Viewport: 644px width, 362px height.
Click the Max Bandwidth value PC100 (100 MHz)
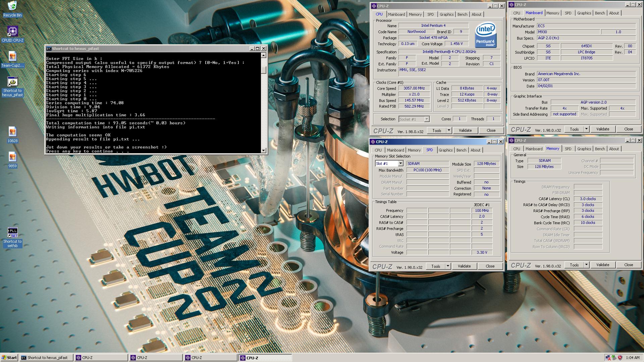[428, 170]
